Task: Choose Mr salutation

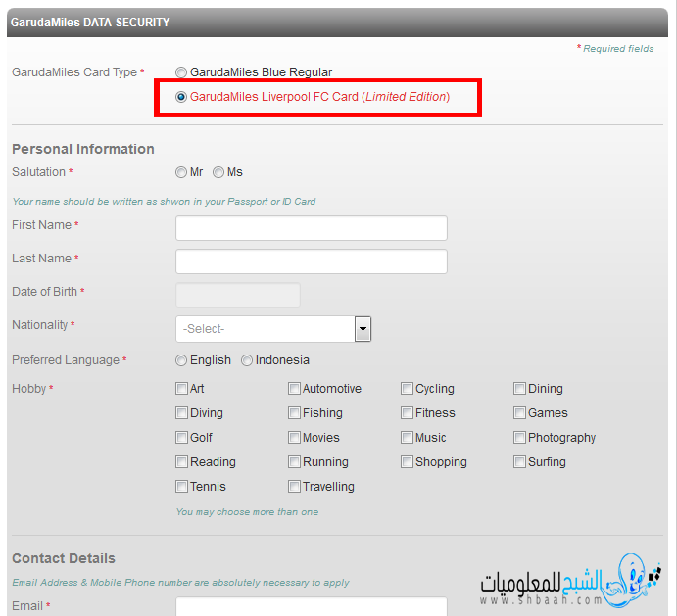Action: (181, 172)
